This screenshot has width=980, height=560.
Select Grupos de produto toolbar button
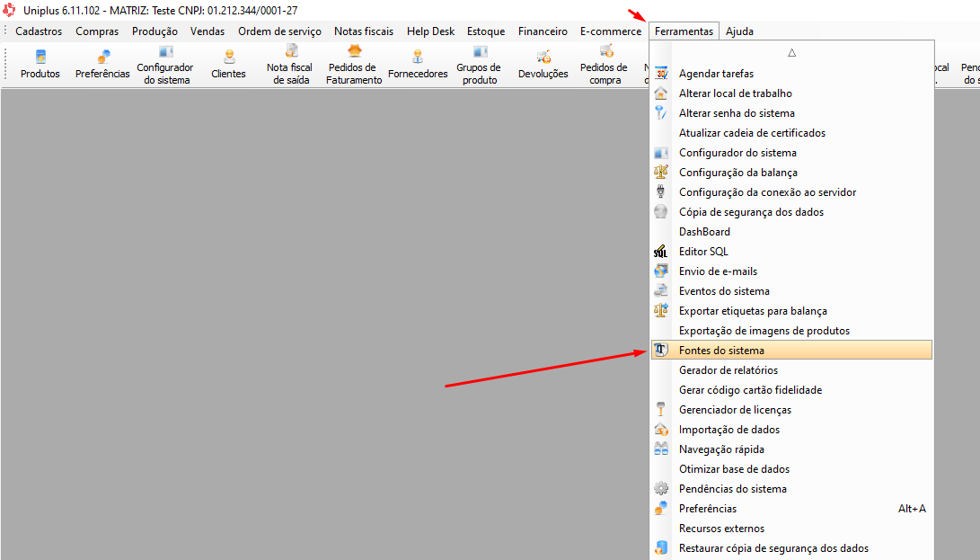tap(480, 64)
